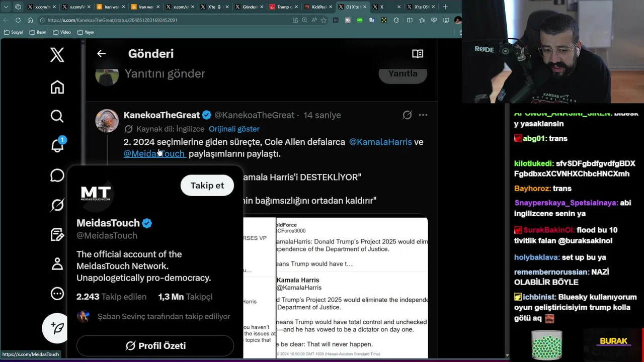Screen dimensions: 644x362
Task: Switch to the Trump tab
Action: 284,7
